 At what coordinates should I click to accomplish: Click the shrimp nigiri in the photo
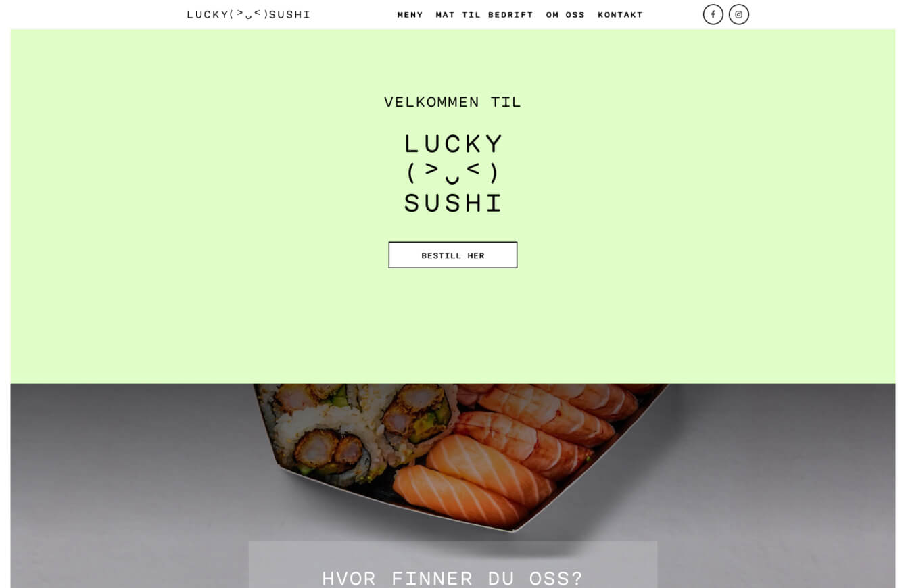tap(541, 419)
